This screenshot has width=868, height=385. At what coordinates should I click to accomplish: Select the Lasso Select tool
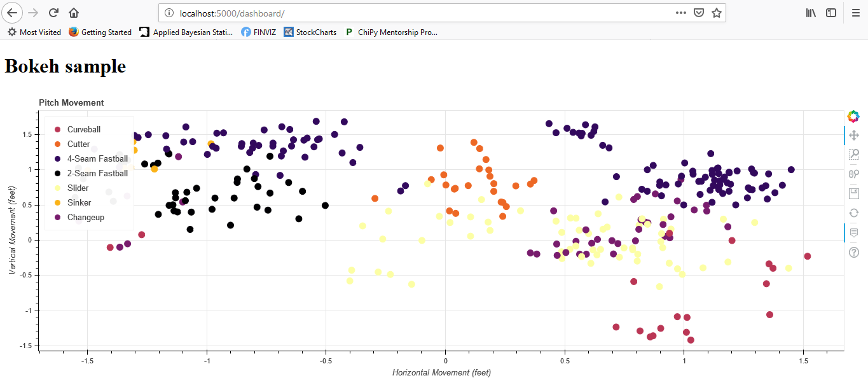click(x=854, y=173)
